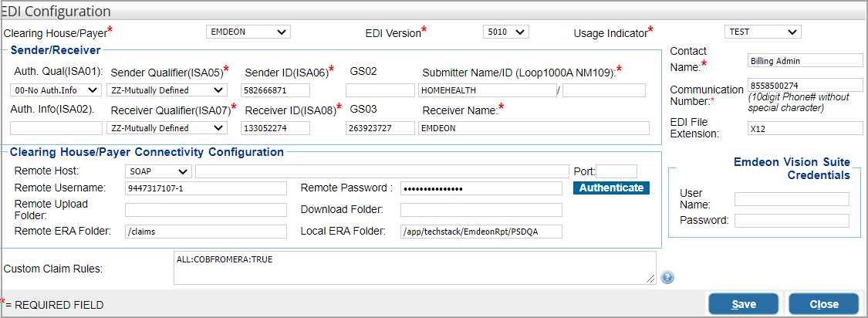The width and height of the screenshot is (868, 318).
Task: Click the Contact Name input field
Action: tap(805, 60)
